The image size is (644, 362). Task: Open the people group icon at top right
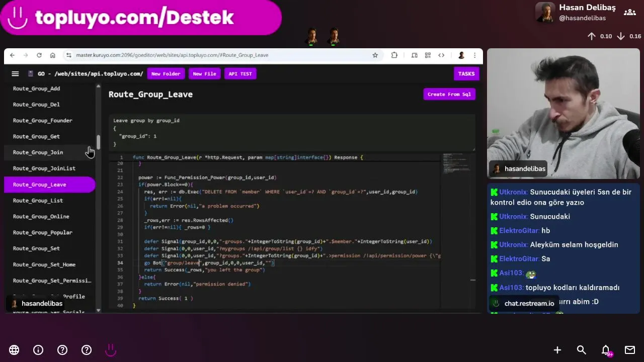(x=630, y=13)
